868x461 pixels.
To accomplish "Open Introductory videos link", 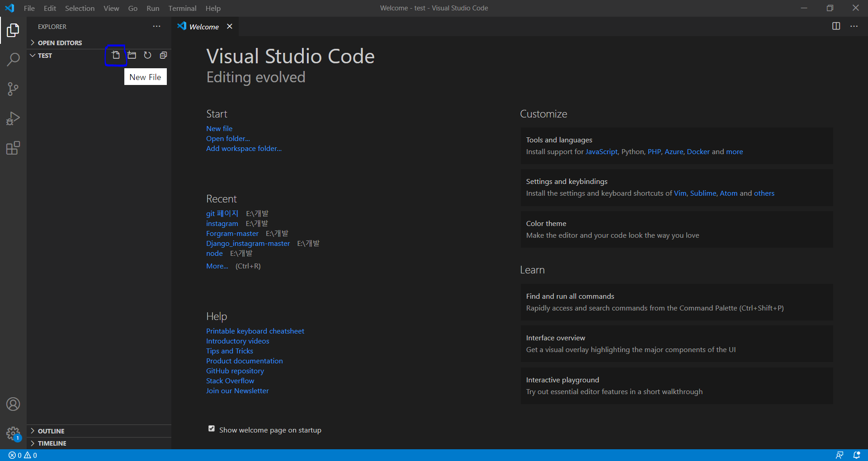I will tap(237, 341).
